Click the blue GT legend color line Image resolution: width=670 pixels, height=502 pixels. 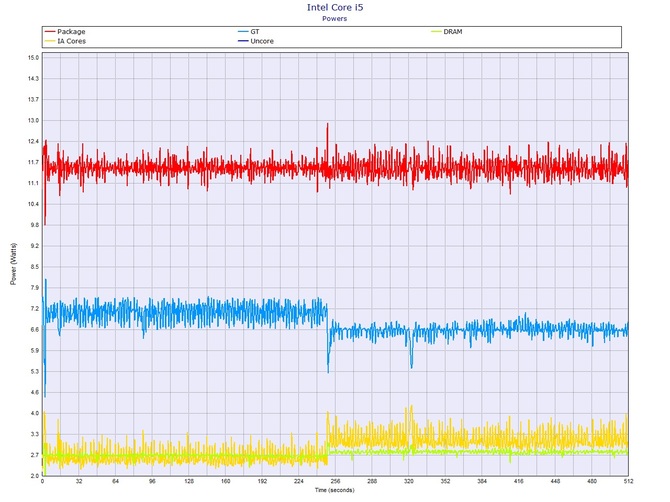coord(243,32)
